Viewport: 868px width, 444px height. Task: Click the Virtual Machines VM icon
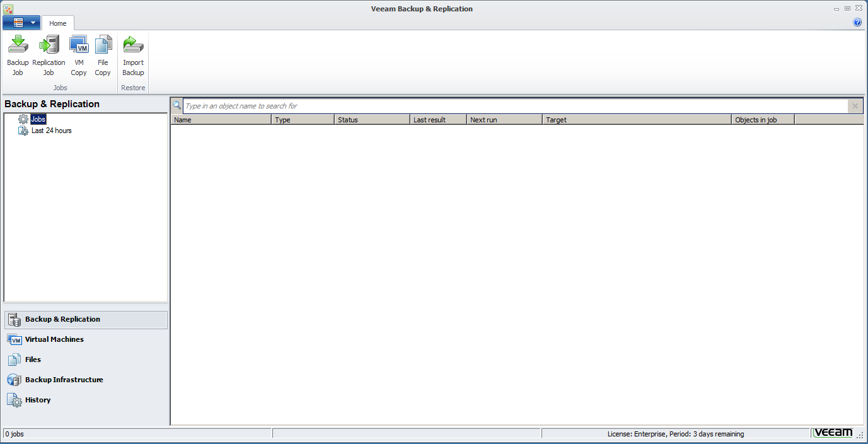(x=14, y=340)
